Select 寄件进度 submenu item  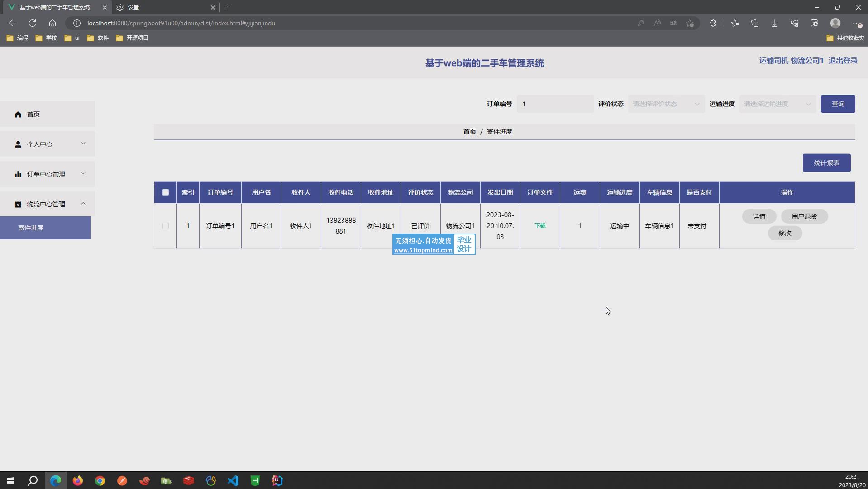pyautogui.click(x=45, y=228)
